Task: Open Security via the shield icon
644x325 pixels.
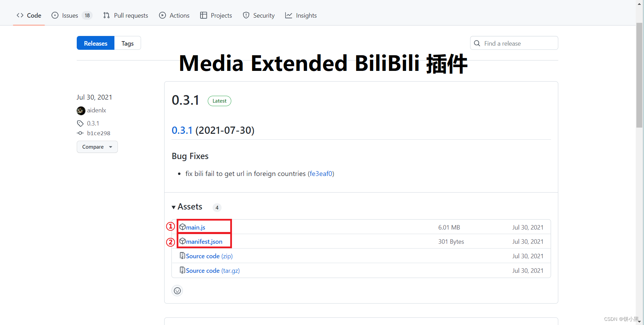Action: [246, 15]
